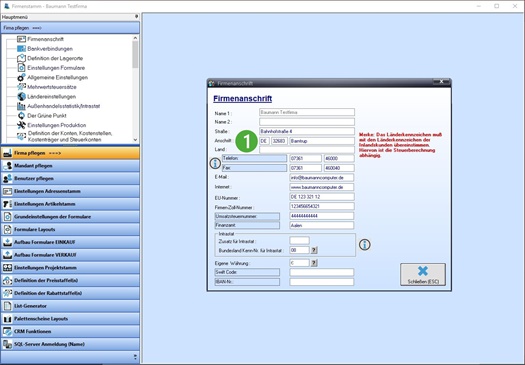
Task: Open Mandant pflegen menu section
Action: tap(70, 166)
